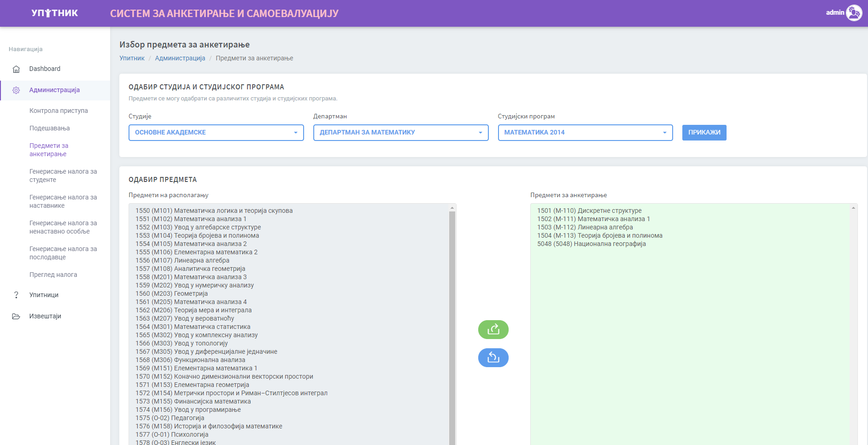
Task: Open Преглед налога in sidebar
Action: [x=53, y=275]
